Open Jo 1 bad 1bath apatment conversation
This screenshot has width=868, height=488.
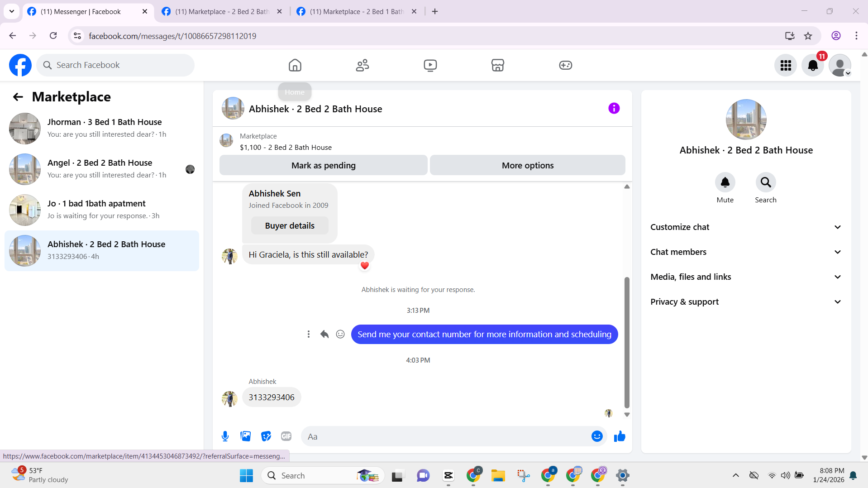tap(102, 210)
